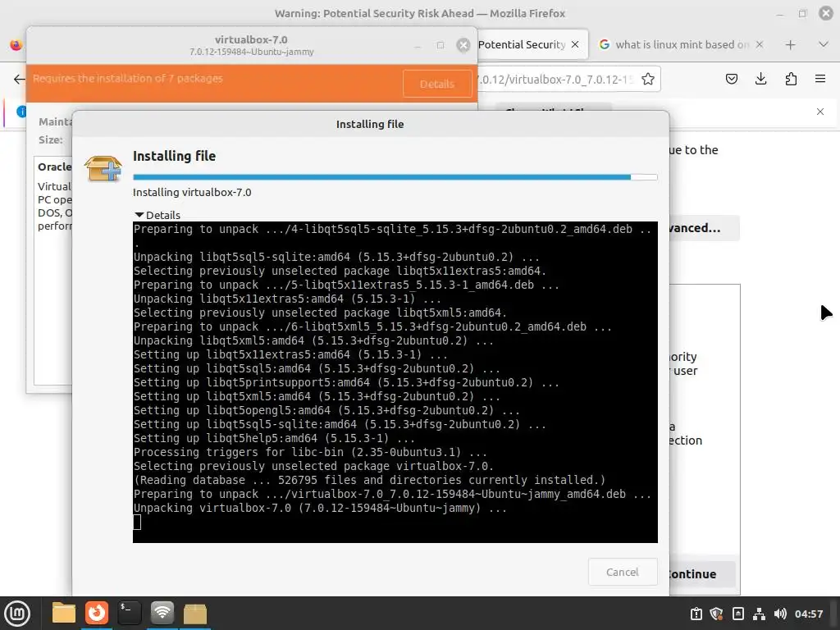This screenshot has height=630, width=840.
Task: Click the clock showing 04:57
Action: tap(808, 614)
